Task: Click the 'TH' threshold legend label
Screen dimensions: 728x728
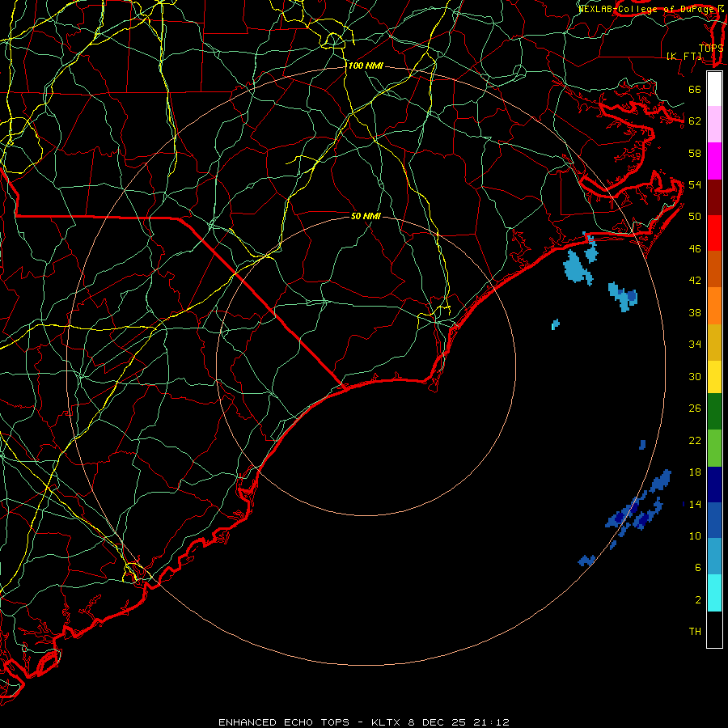Action: click(x=695, y=632)
